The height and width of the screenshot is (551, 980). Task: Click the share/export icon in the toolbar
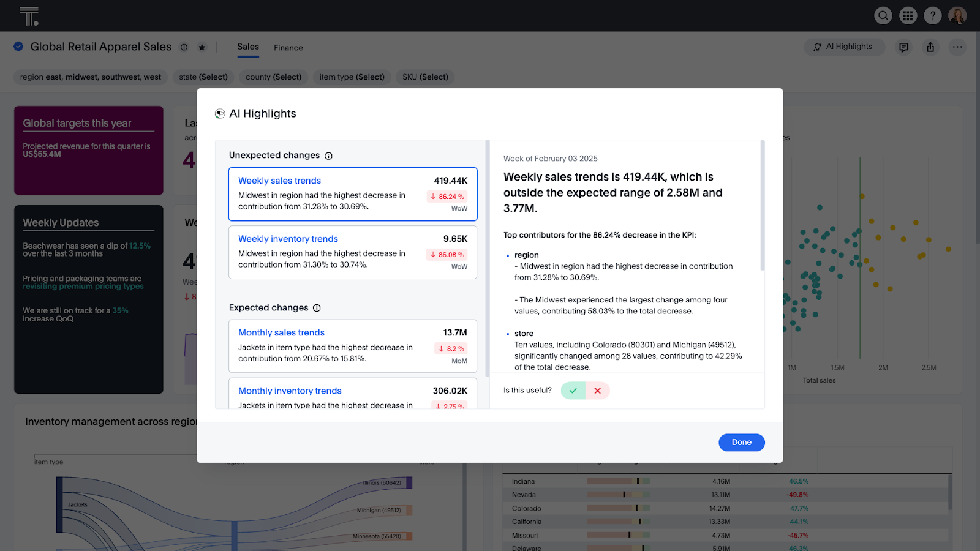point(930,47)
